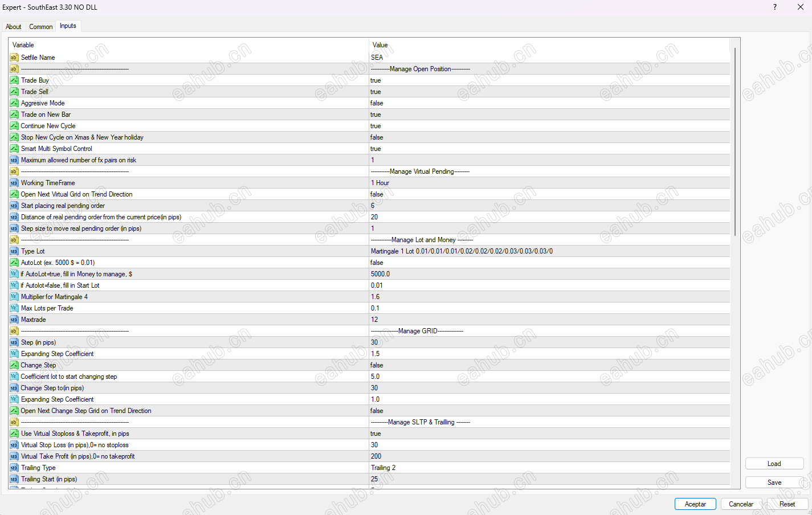Click the Trailing Type value Trailing 2
Image resolution: width=812 pixels, height=515 pixels.
tap(383, 468)
